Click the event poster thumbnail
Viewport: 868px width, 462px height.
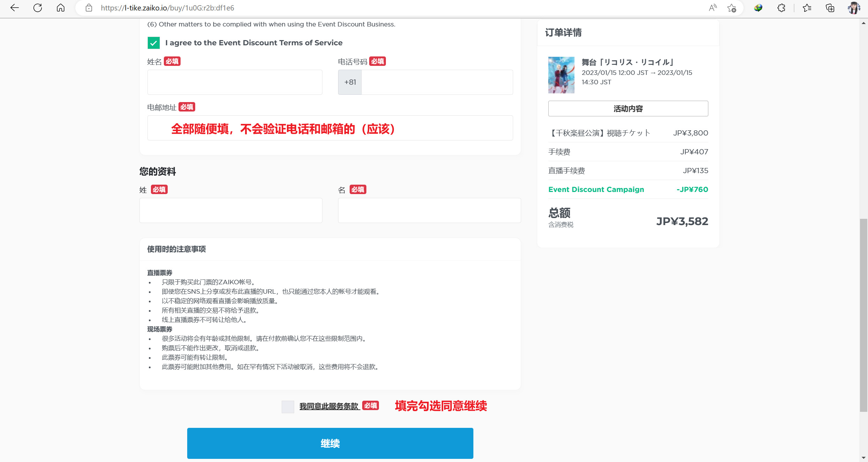(561, 75)
